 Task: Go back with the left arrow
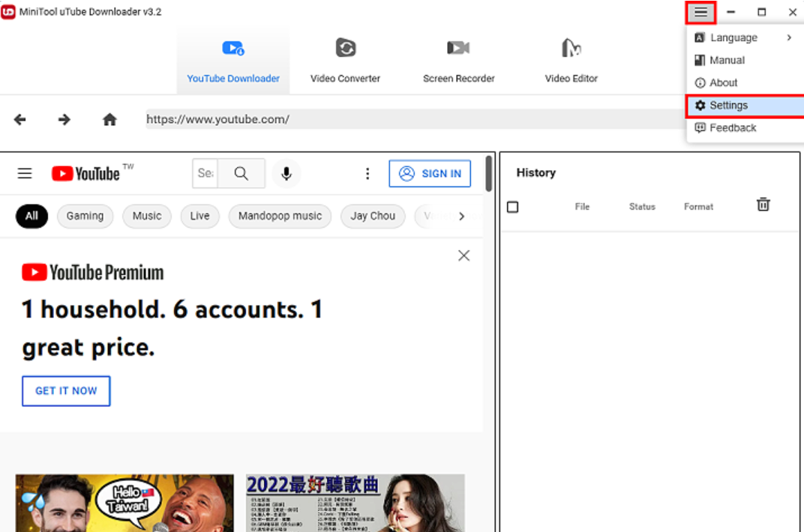20,120
